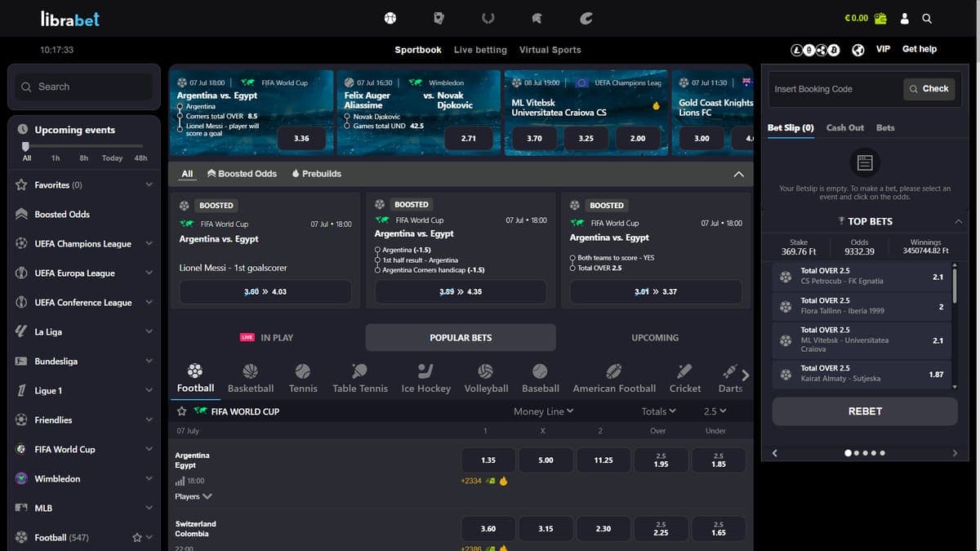Viewport: 980px width, 551px height.
Task: Select the Darts sport icon
Action: pyautogui.click(x=730, y=371)
